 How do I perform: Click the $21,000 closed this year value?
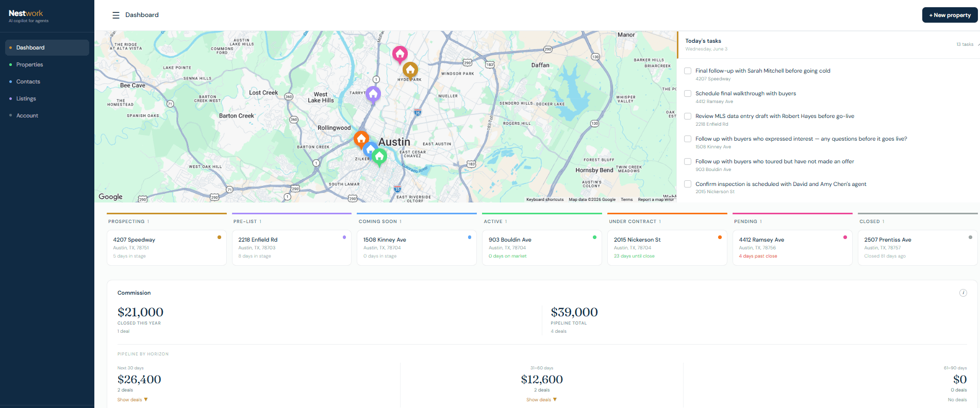click(x=140, y=312)
